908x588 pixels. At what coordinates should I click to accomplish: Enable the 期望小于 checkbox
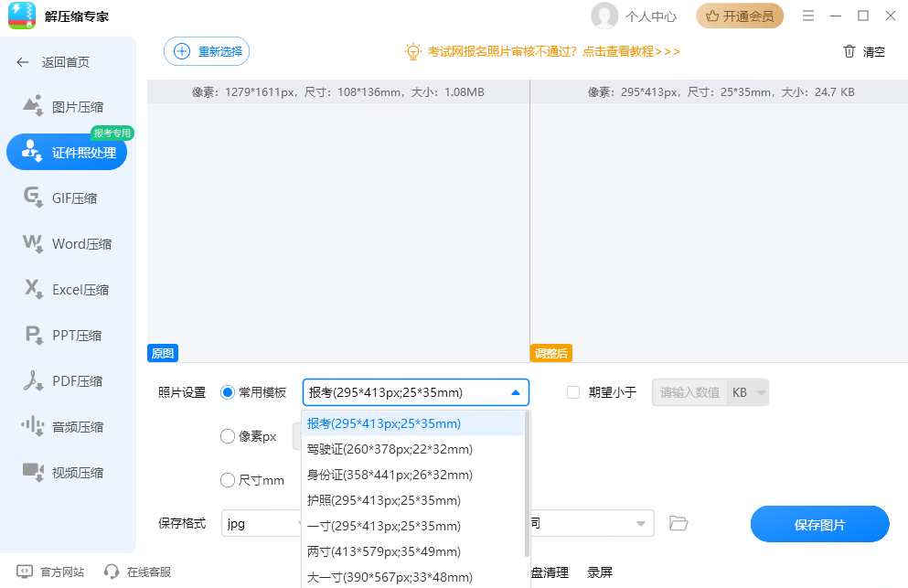click(x=573, y=391)
